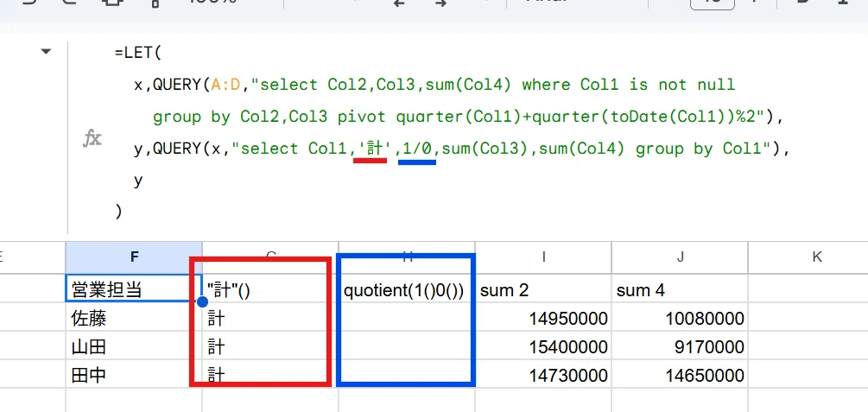Select the 営業担当 header cell

click(133, 288)
